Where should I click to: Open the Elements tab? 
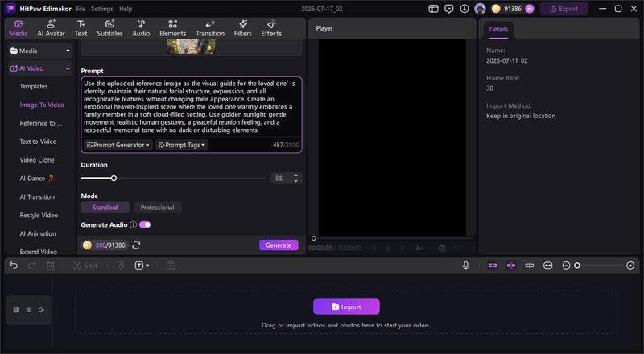coord(172,28)
